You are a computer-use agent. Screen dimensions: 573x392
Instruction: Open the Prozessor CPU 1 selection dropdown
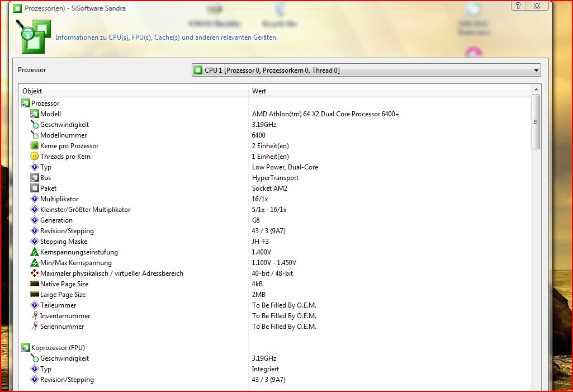click(366, 70)
